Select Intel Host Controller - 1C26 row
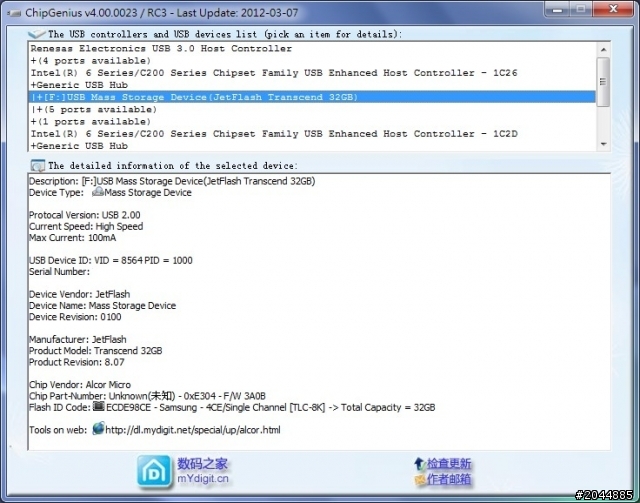The width and height of the screenshot is (640, 503). coord(312,73)
